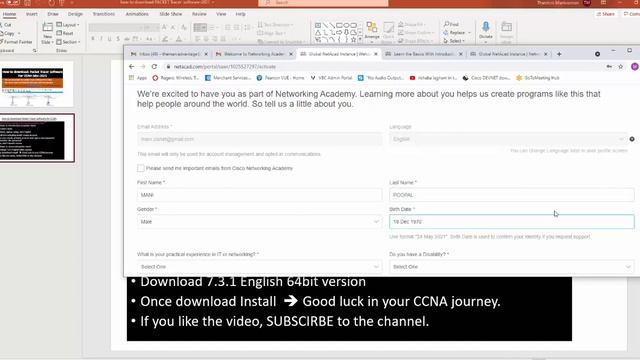The height and width of the screenshot is (360, 640).
Task: Open the Transitions ribbon tab
Action: 104,14
